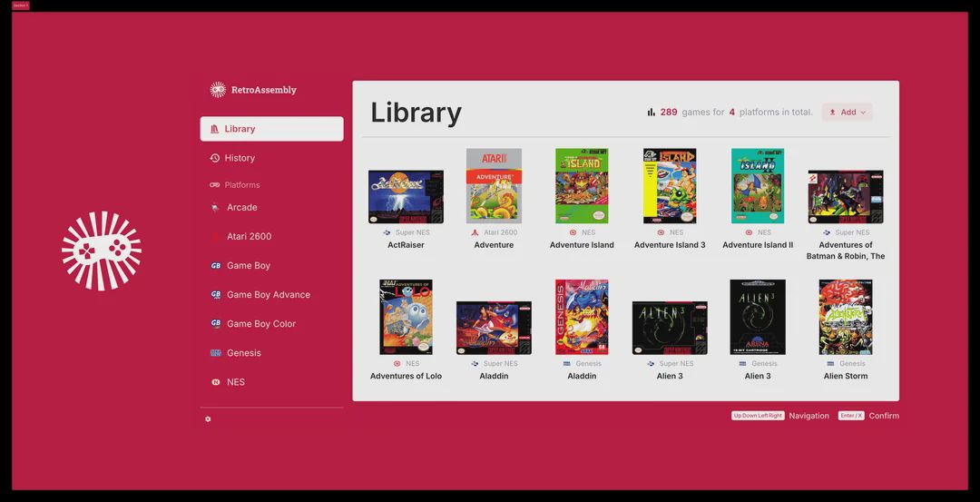Click the Arcade platform icon
The height and width of the screenshot is (502, 980).
(x=216, y=208)
